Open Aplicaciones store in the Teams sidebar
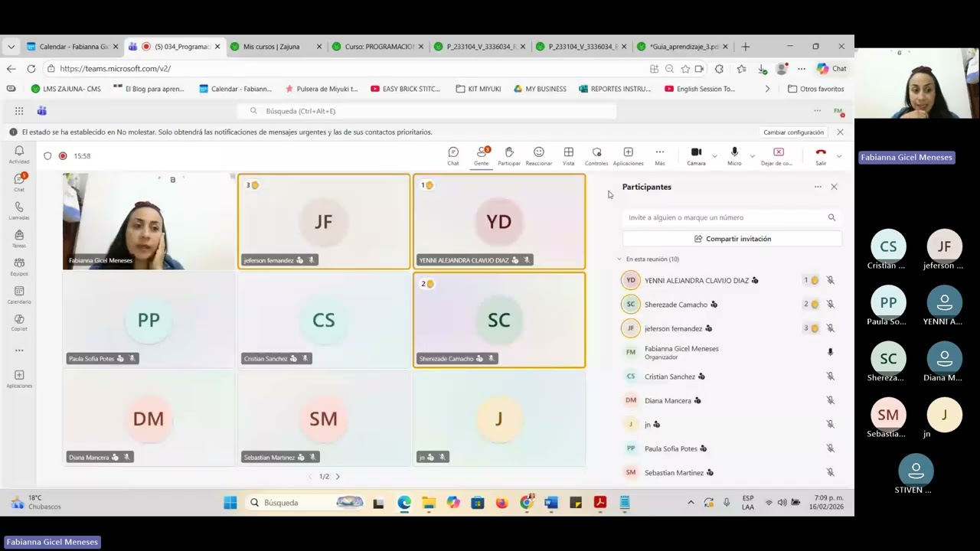 (x=19, y=379)
